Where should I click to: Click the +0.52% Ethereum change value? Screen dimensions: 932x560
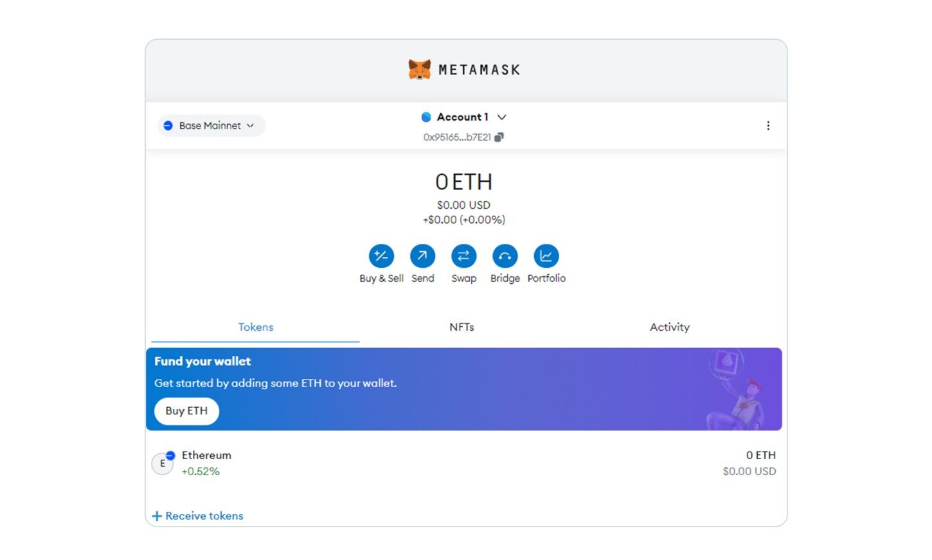(201, 471)
